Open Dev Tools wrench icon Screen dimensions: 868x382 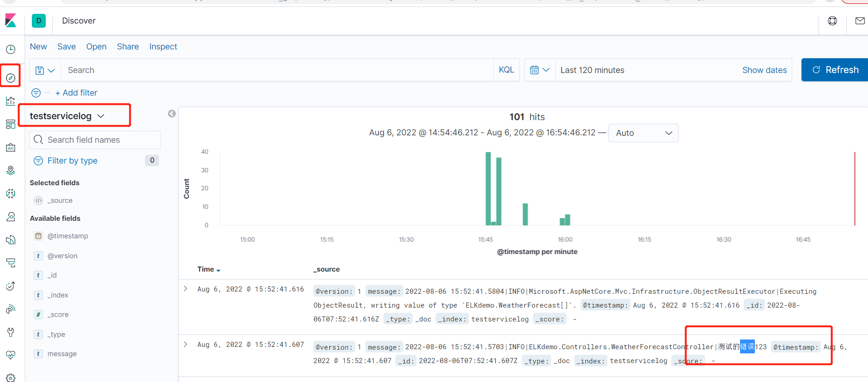click(11, 332)
